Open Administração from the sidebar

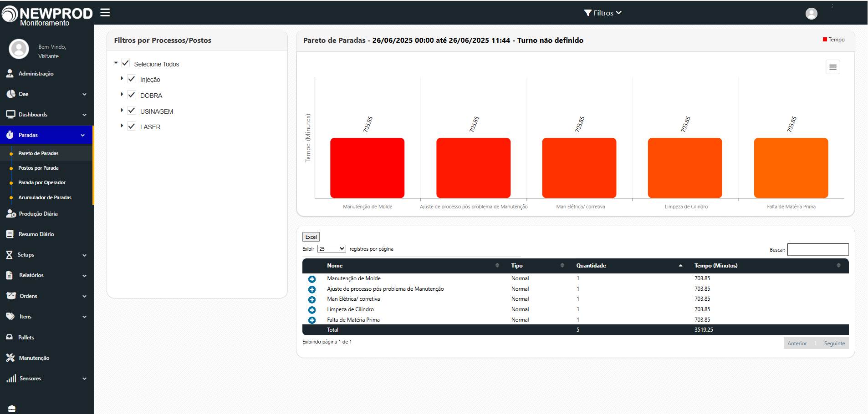[x=36, y=74]
